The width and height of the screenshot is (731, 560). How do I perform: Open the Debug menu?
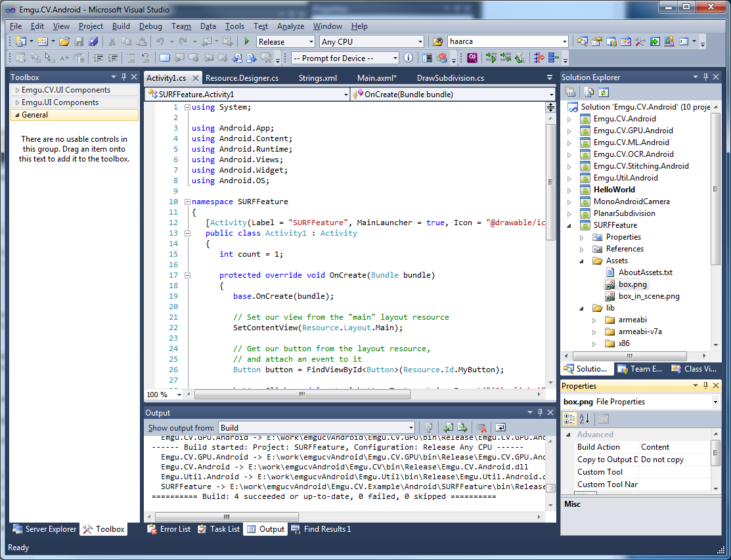pyautogui.click(x=150, y=26)
